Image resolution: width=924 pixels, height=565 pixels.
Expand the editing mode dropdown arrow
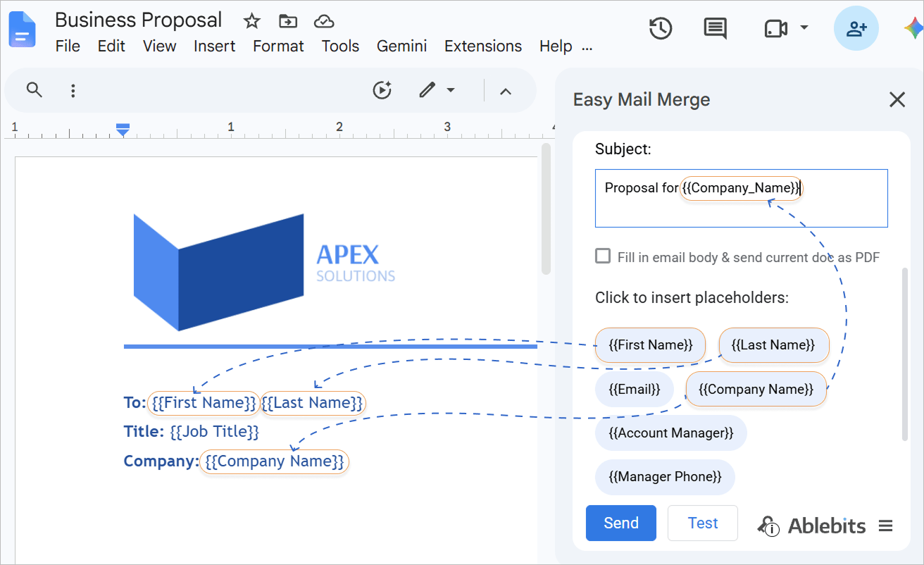[x=451, y=90]
